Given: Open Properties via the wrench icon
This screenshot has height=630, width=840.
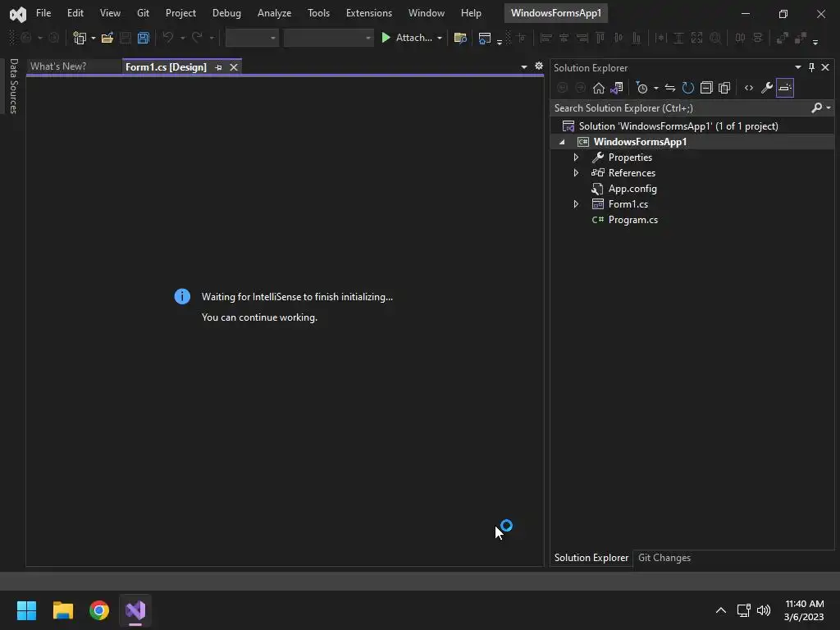Looking at the screenshot, I should pos(767,88).
